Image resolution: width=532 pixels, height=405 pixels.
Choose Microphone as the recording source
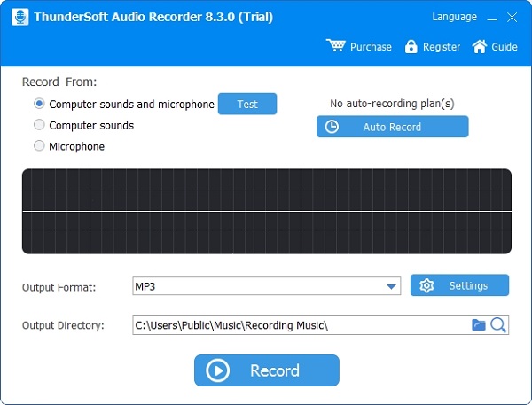click(39, 147)
